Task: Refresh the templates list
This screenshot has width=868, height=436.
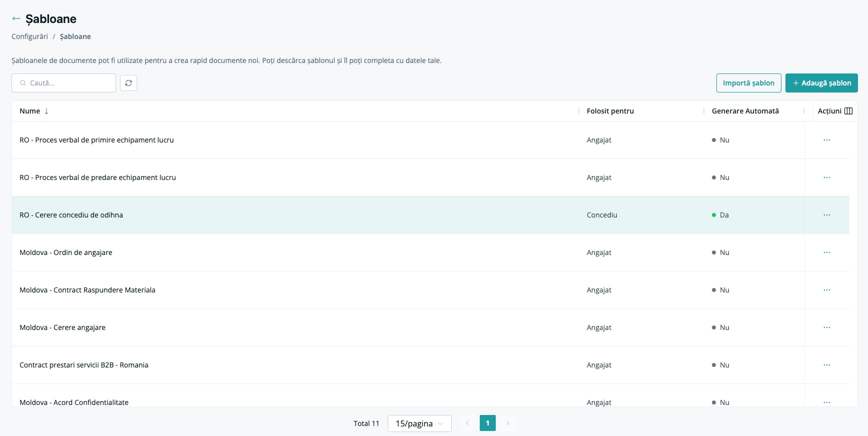Action: (129, 83)
